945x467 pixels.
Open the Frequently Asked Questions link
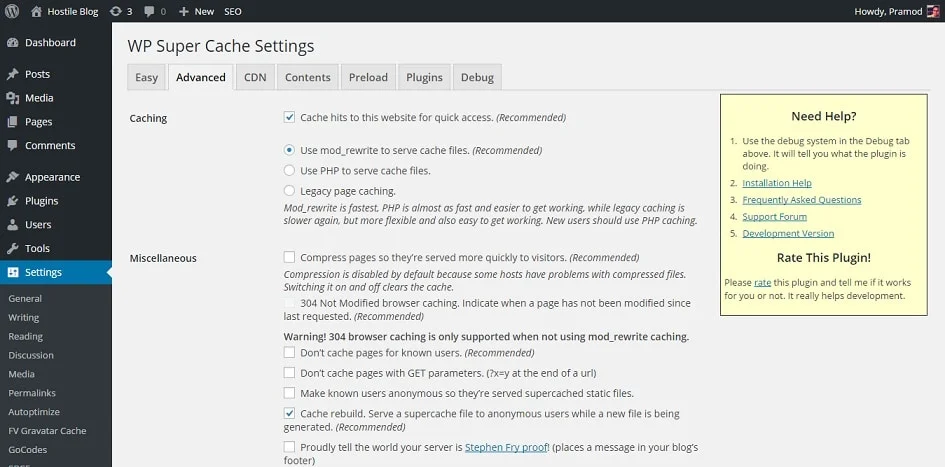802,199
